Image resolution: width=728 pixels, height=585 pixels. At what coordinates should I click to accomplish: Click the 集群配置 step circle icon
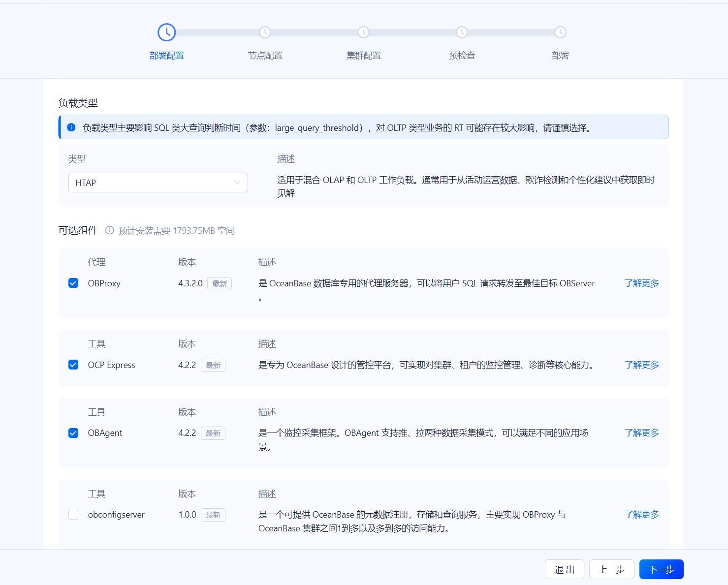pos(363,32)
